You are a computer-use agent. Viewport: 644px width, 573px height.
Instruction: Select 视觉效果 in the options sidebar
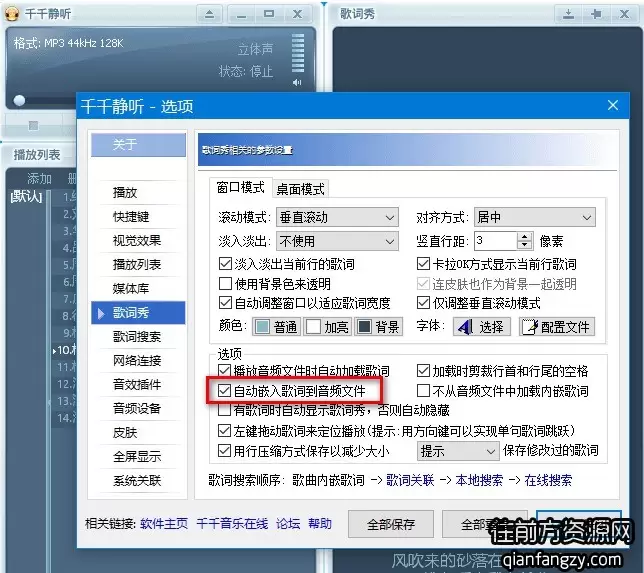coord(138,240)
